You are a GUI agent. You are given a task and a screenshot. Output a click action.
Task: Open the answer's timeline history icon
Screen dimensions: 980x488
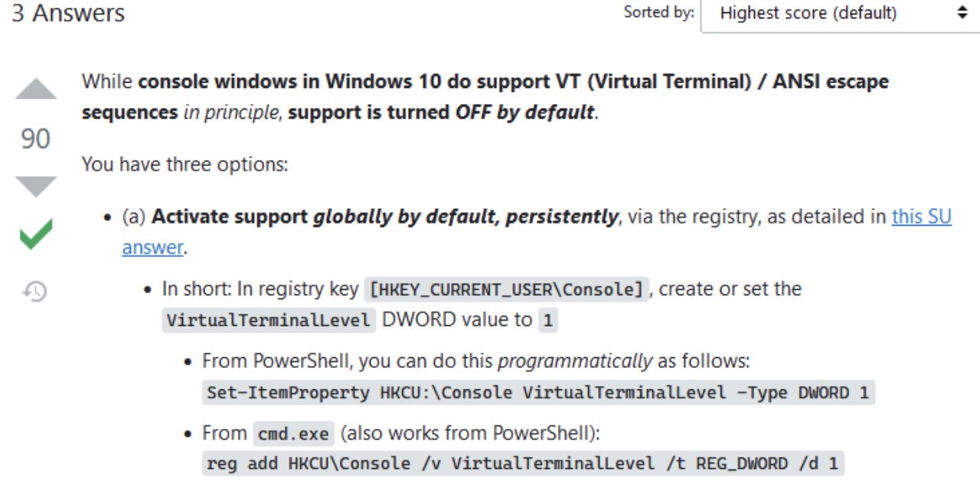pos(35,291)
